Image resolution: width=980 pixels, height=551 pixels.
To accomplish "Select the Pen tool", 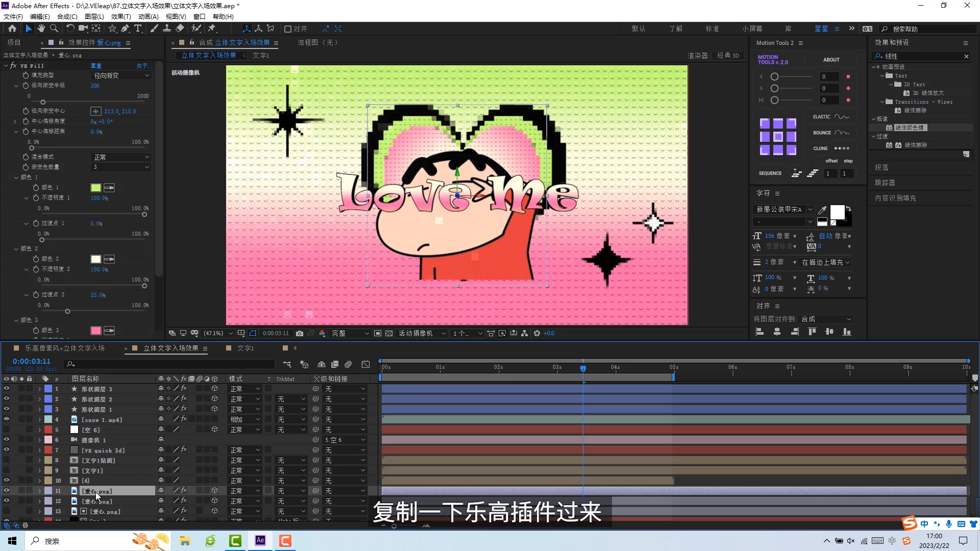I will click(125, 29).
